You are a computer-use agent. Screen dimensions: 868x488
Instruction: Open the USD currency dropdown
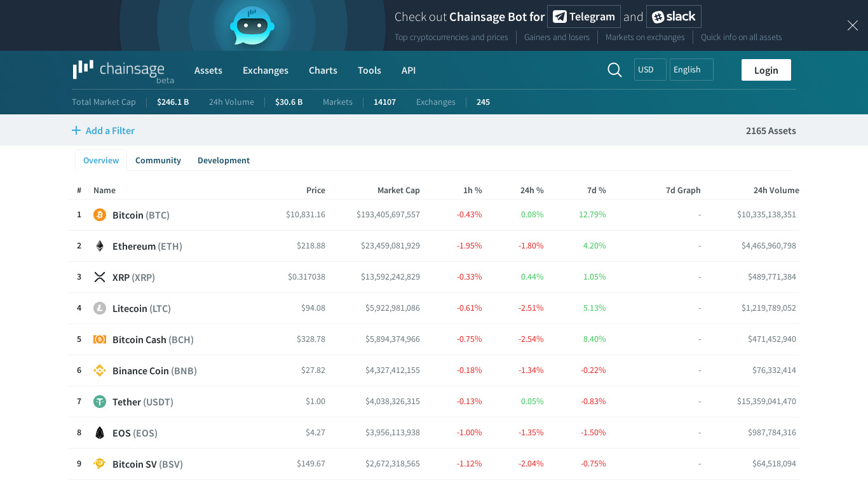650,70
